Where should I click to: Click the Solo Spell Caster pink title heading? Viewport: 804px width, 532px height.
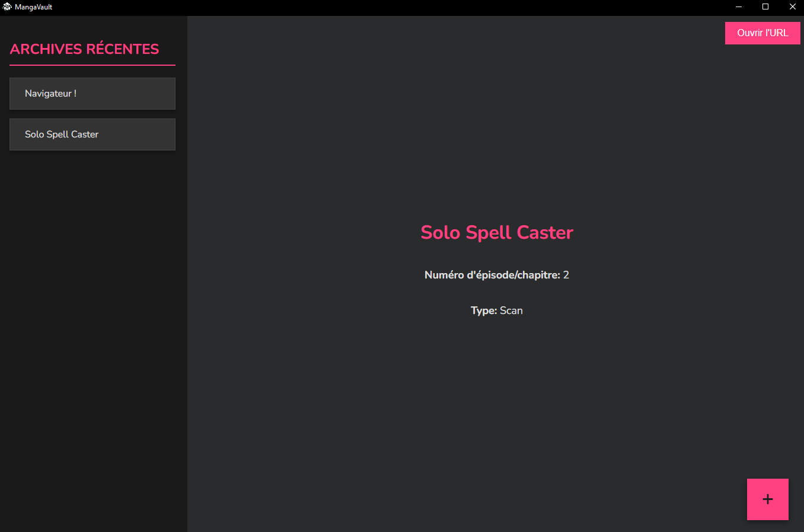click(497, 232)
